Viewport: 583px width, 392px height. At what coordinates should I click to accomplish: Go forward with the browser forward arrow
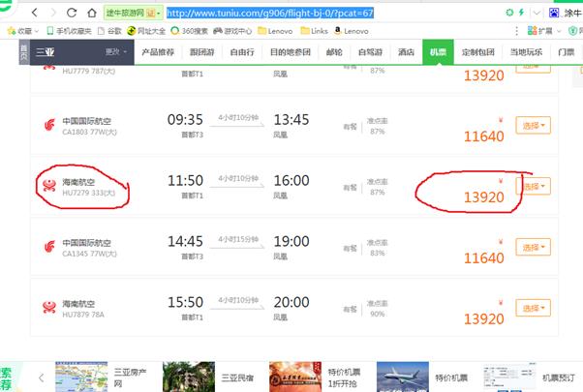53,13
